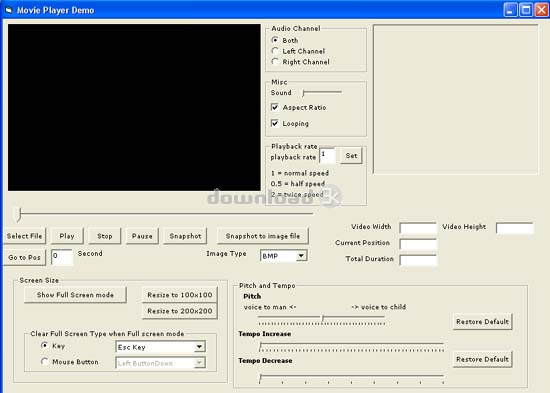This screenshot has width=550, height=393.
Task: Click the Play button
Action: (x=67, y=236)
